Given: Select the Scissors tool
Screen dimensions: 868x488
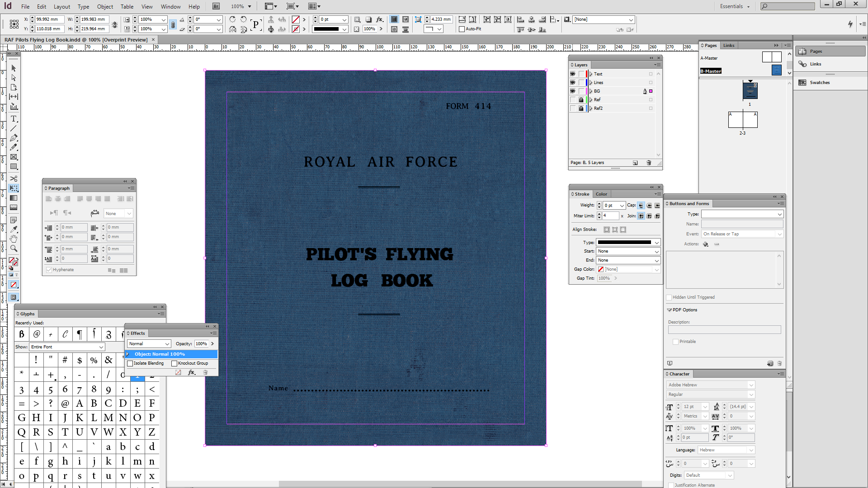Looking at the screenshot, I should (14, 178).
